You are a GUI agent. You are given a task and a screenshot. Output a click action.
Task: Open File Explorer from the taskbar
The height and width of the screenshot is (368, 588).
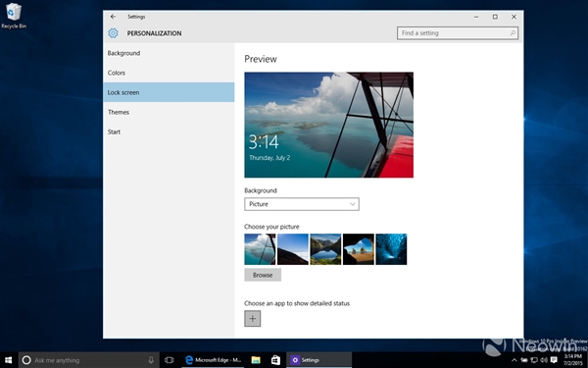pos(256,360)
